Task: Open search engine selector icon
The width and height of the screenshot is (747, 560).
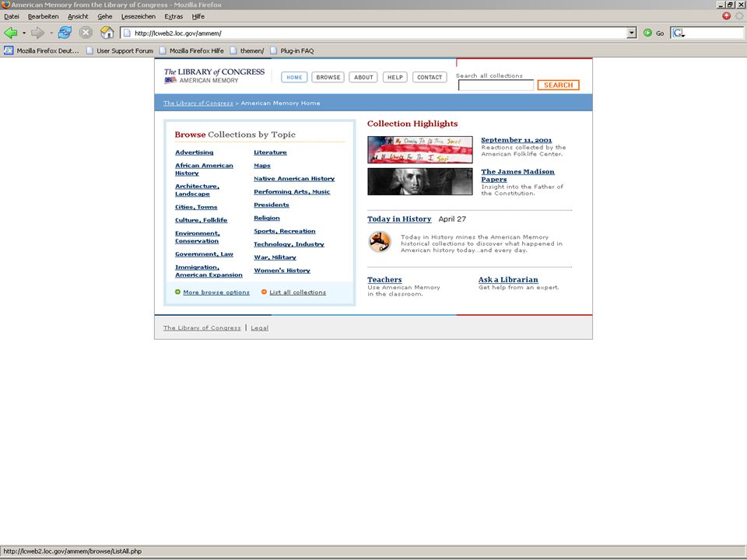Action: coord(679,33)
